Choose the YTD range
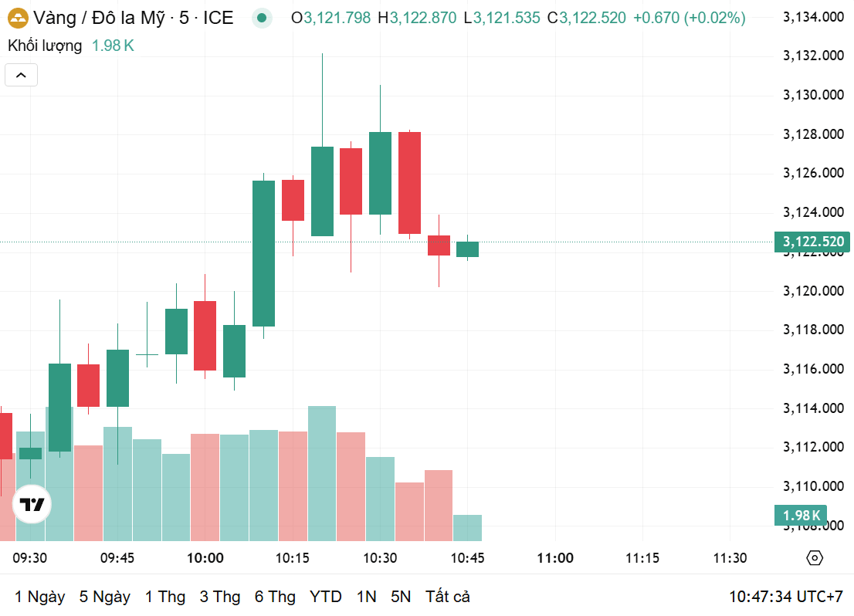854x616 pixels. [x=326, y=597]
